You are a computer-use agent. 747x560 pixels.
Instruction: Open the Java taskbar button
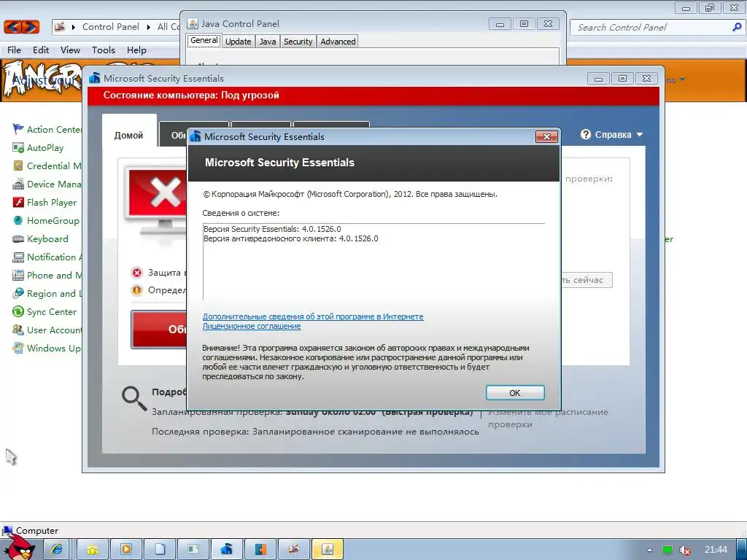(328, 550)
